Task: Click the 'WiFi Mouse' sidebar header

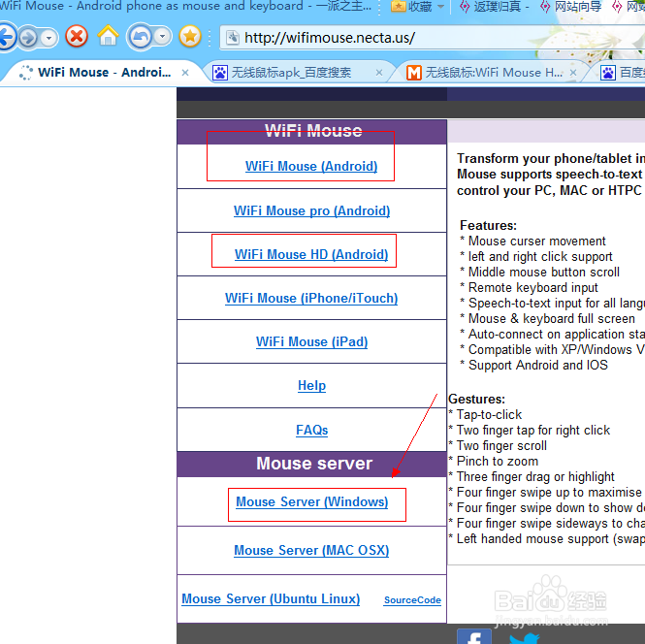Action: (313, 131)
